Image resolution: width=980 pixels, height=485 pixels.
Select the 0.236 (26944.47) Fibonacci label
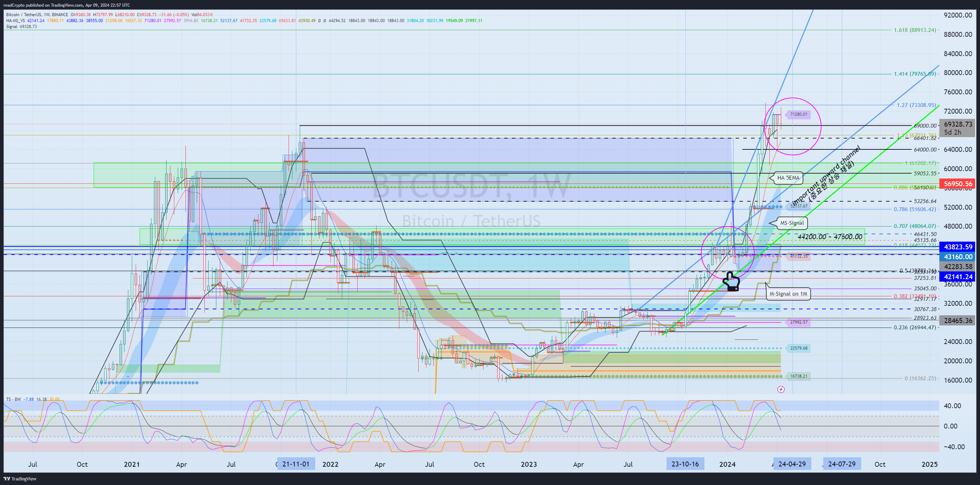tap(915, 327)
